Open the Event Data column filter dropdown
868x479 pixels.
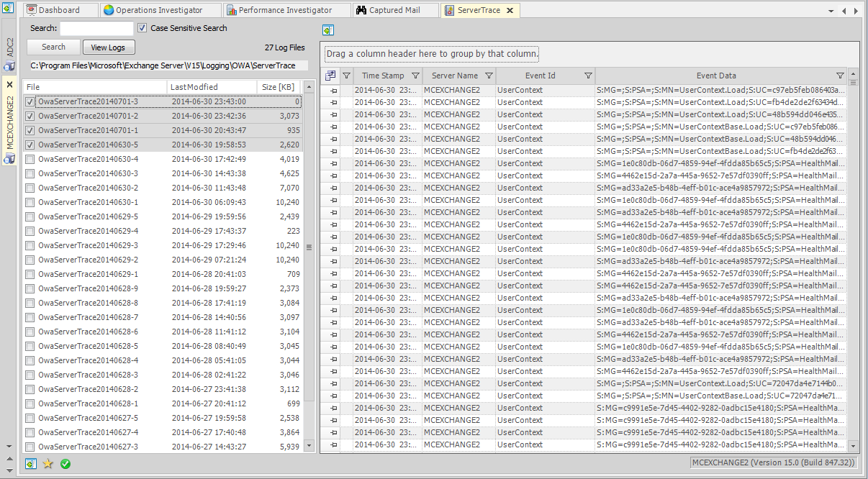pos(841,76)
